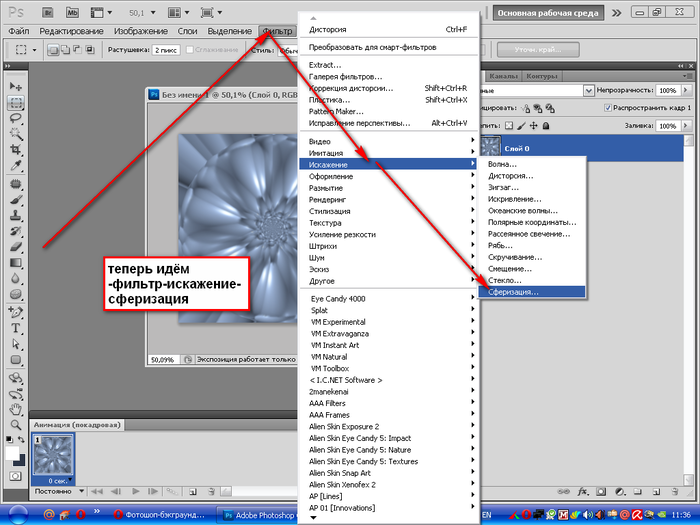The image size is (700, 525).
Task: Open the Редактирование menu
Action: point(71,31)
